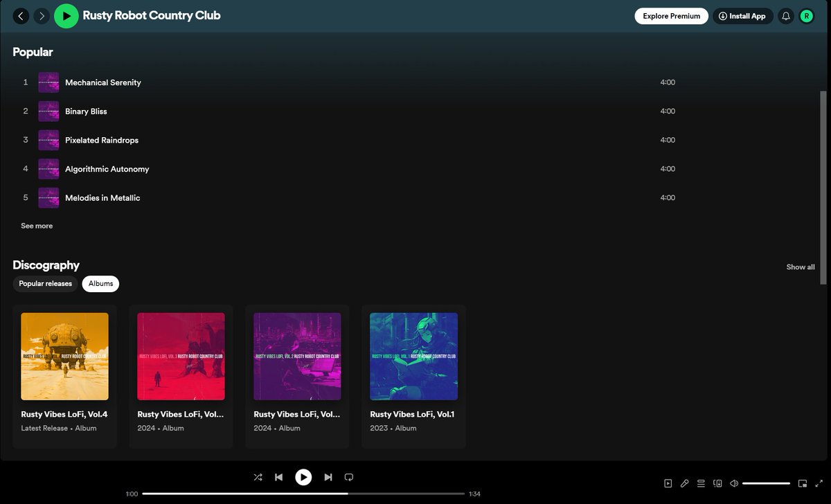
Task: Click Algorithmic Autonomy cover thumbnail
Action: (x=48, y=169)
